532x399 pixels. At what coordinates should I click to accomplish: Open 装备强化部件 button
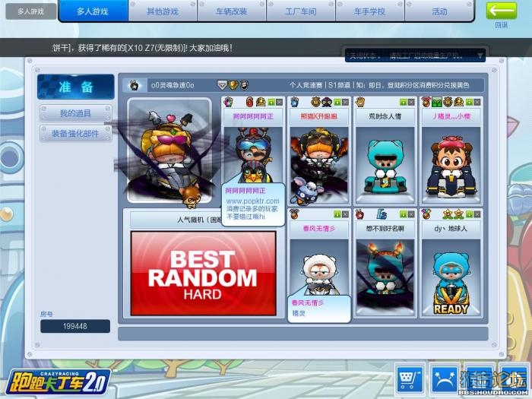pos(76,133)
